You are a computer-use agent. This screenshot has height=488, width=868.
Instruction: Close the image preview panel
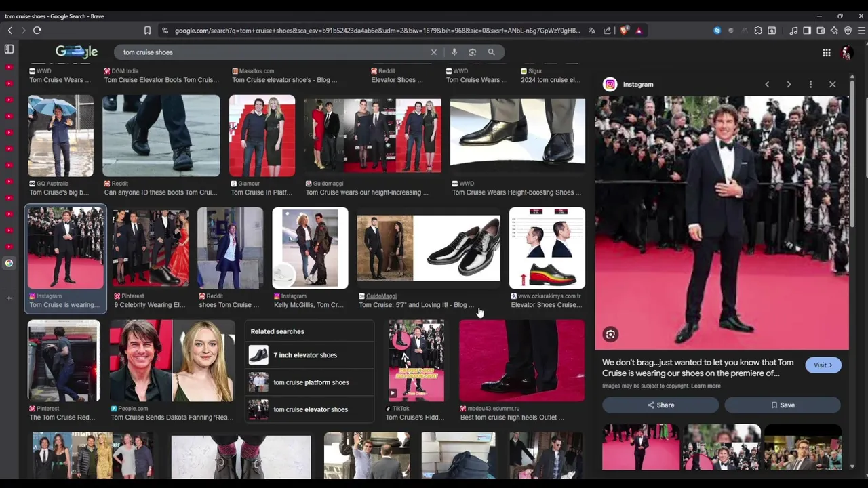point(833,85)
